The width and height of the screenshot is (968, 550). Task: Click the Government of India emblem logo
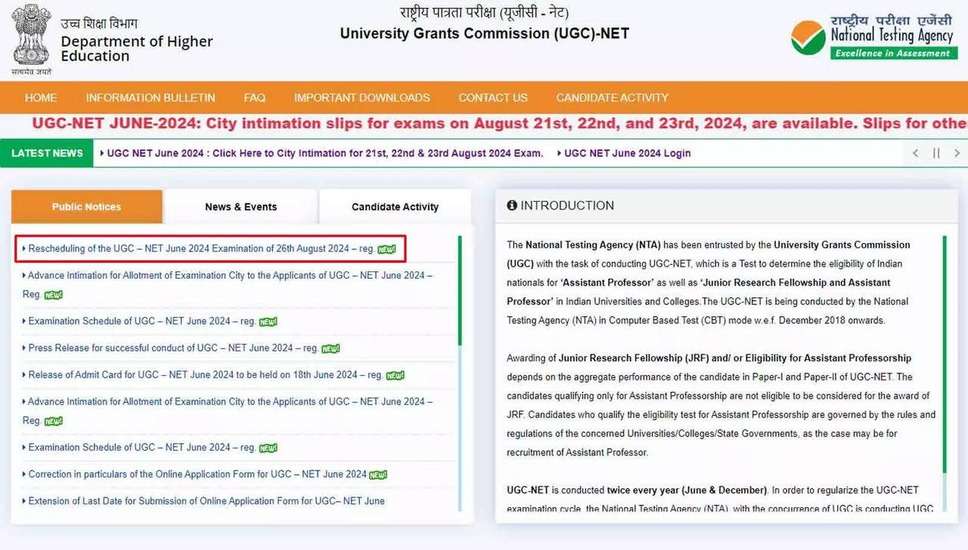point(32,40)
